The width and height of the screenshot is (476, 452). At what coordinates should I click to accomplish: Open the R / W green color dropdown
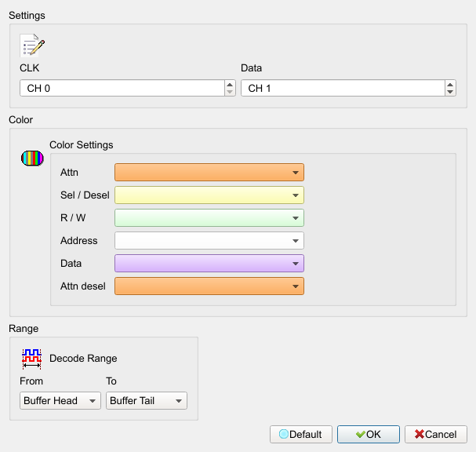pyautogui.click(x=209, y=218)
